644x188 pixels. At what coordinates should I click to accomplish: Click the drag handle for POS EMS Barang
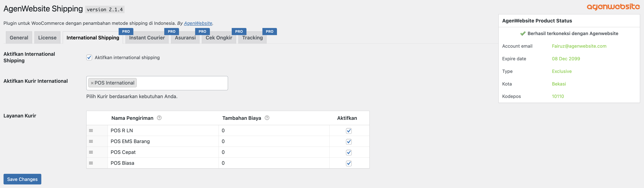pos(91,141)
